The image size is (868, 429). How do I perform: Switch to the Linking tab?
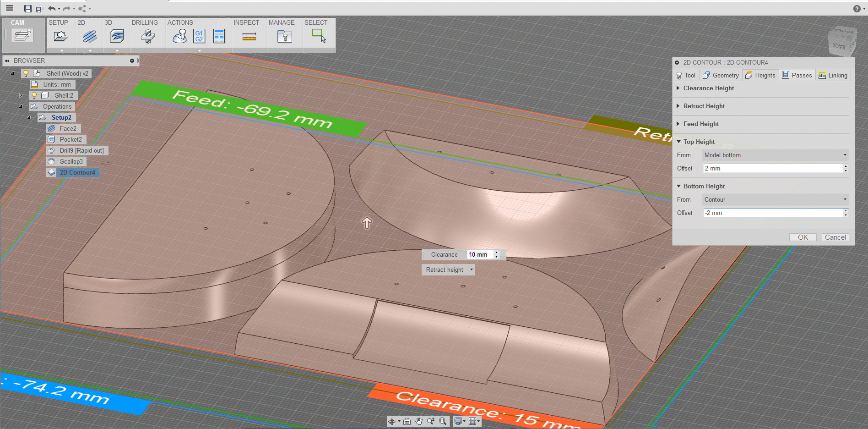click(833, 75)
